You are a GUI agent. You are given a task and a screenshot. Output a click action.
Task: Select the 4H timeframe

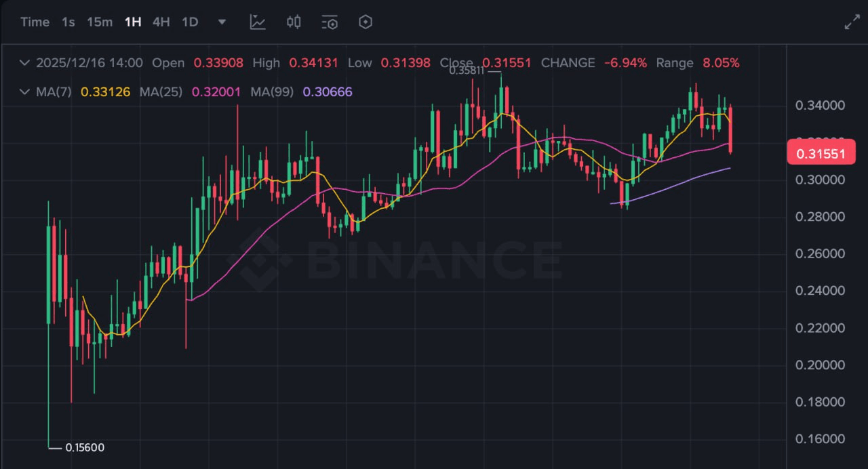161,22
